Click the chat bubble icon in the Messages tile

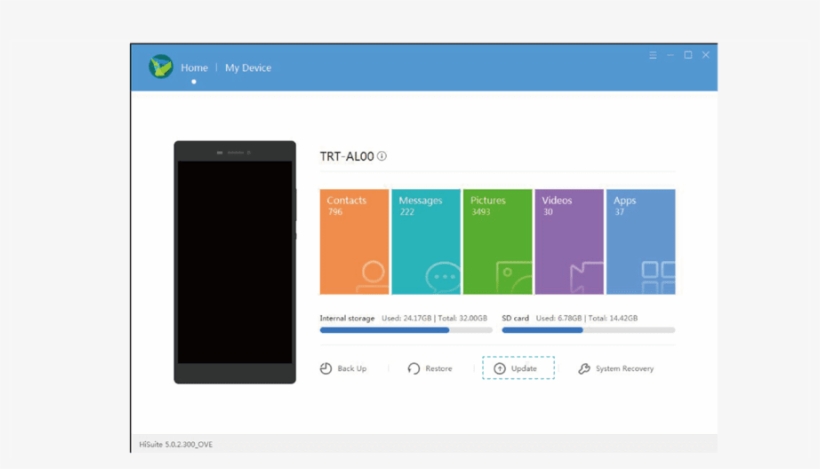pos(443,277)
